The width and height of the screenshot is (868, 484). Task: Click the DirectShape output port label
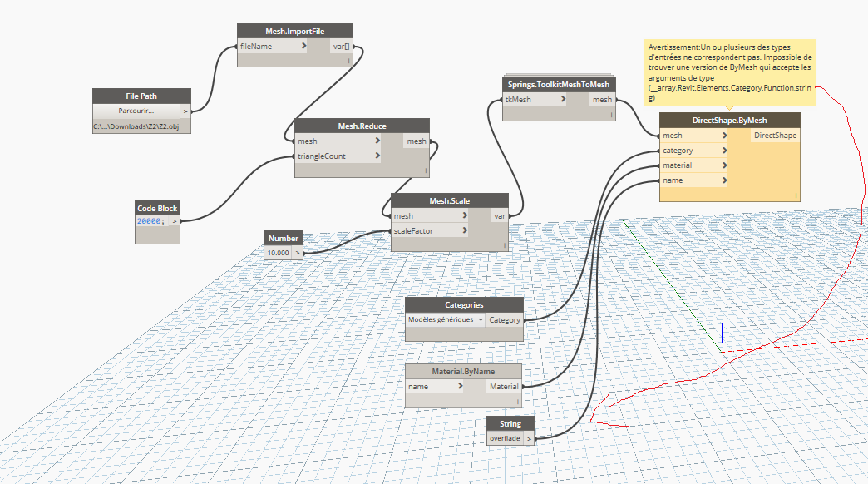coord(775,136)
